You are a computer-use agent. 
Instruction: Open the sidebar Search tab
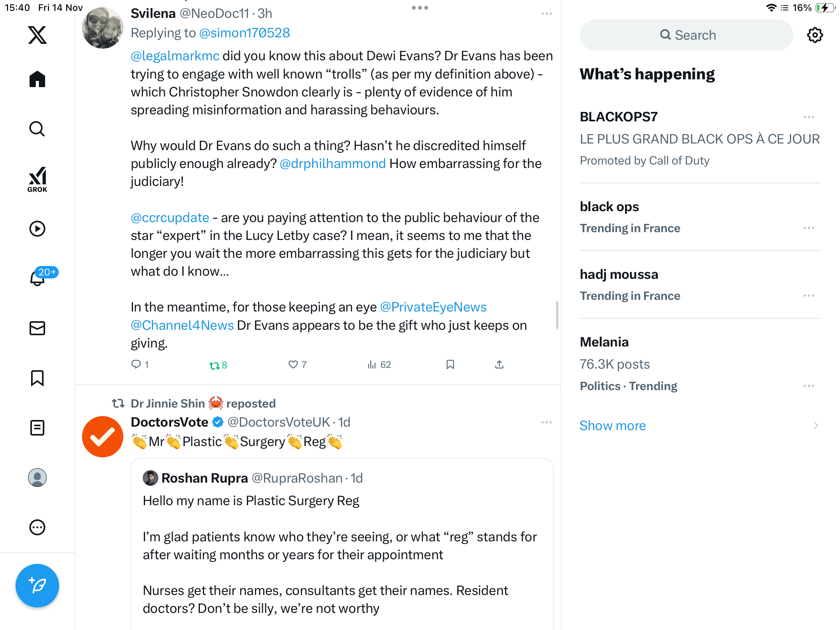37,129
